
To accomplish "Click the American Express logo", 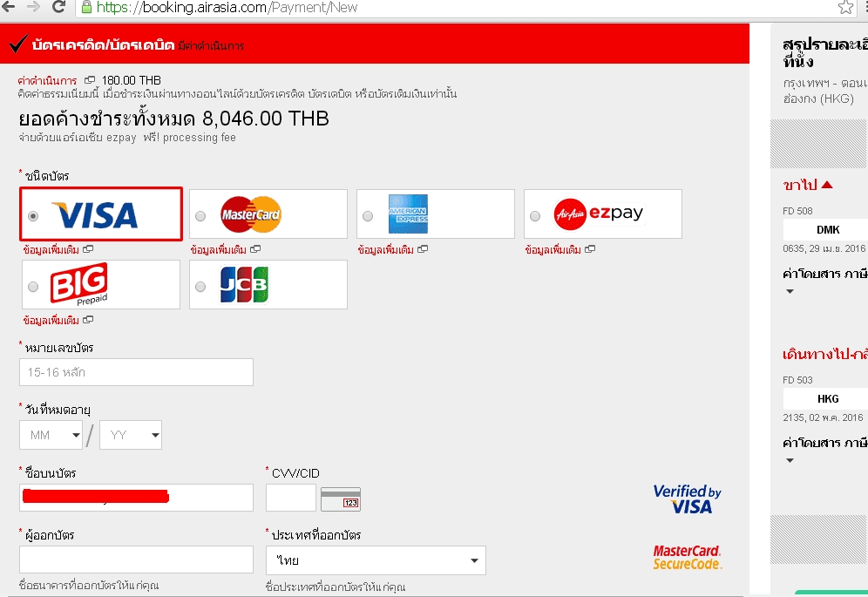I will point(408,214).
